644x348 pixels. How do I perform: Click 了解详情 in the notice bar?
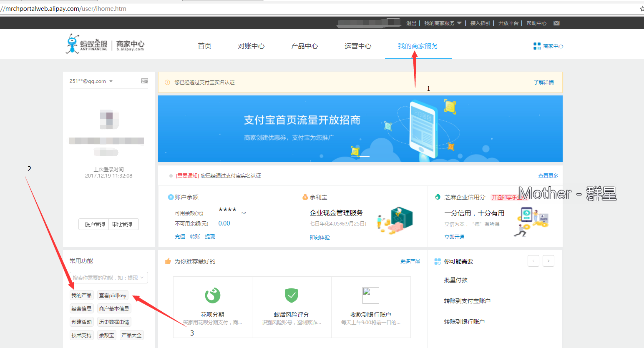tap(544, 83)
